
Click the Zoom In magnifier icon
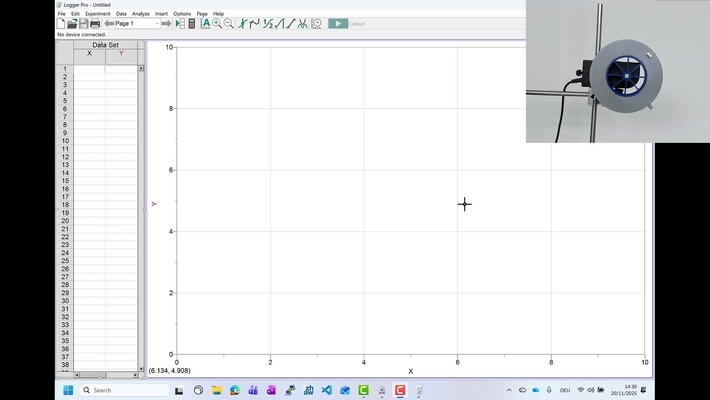pyautogui.click(x=217, y=24)
